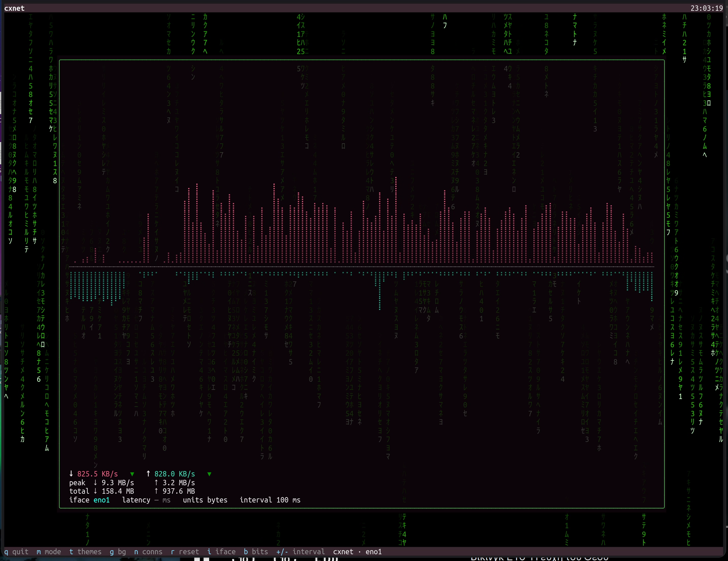Click the 'i iface' interface shortcut
The image size is (728, 561).
point(221,552)
